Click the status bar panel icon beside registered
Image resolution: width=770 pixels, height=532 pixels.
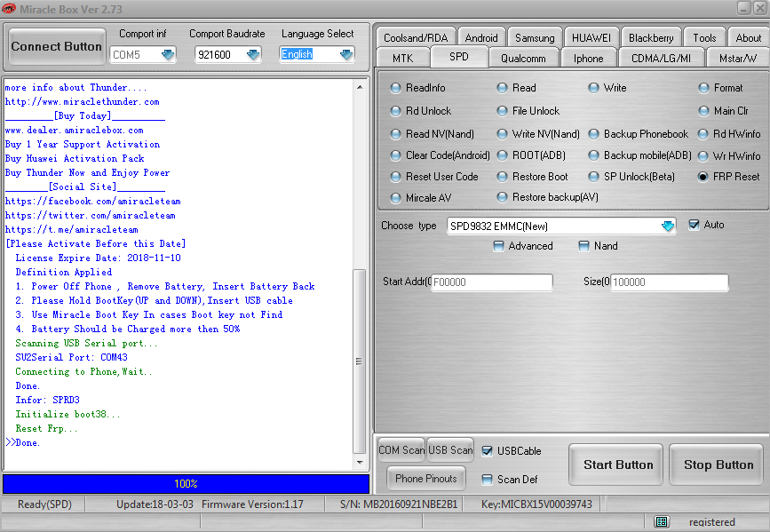point(662,521)
